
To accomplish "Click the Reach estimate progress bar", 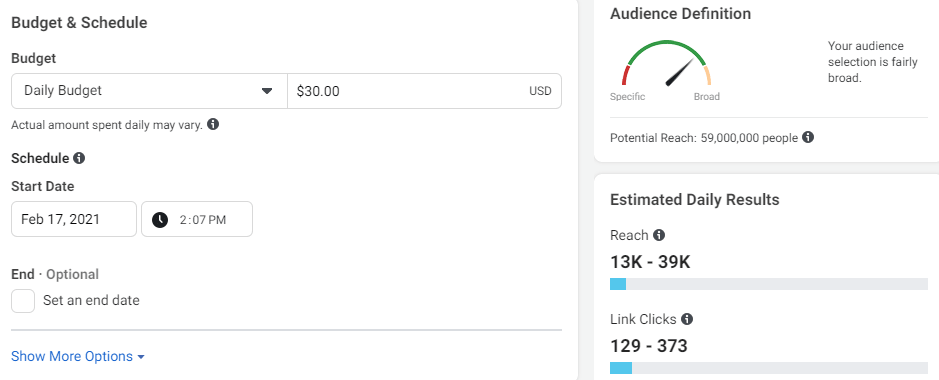I will [x=768, y=284].
